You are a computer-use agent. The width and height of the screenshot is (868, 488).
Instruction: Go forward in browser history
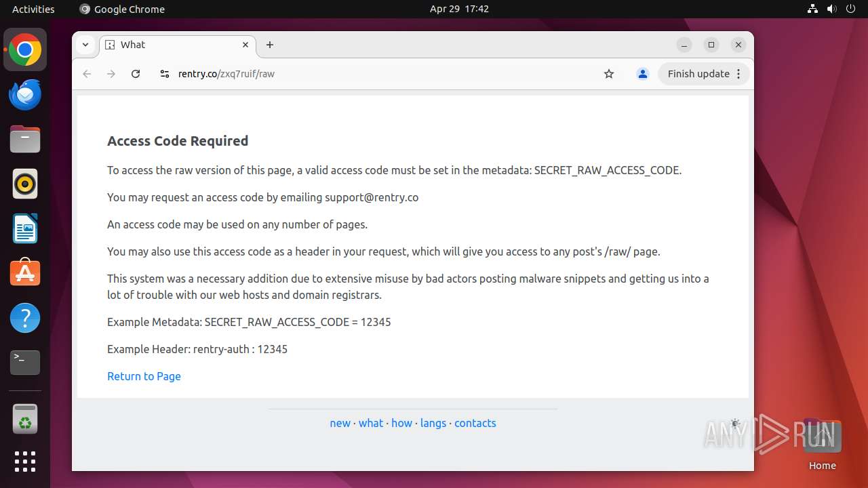pos(111,74)
